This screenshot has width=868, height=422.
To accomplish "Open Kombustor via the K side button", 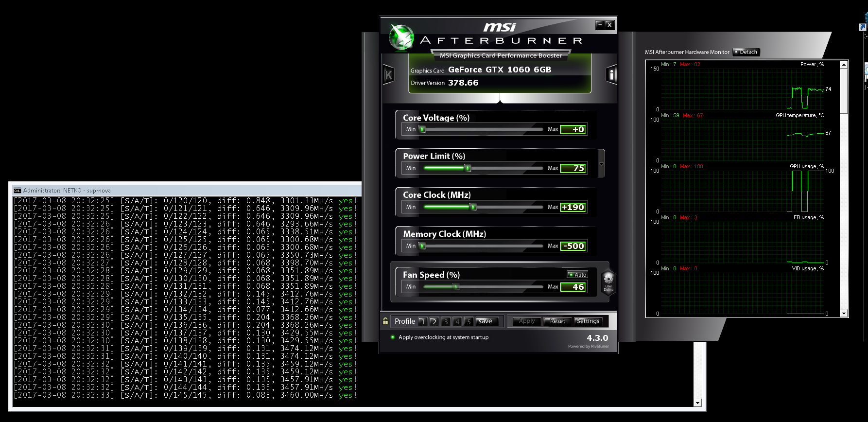I will 388,75.
